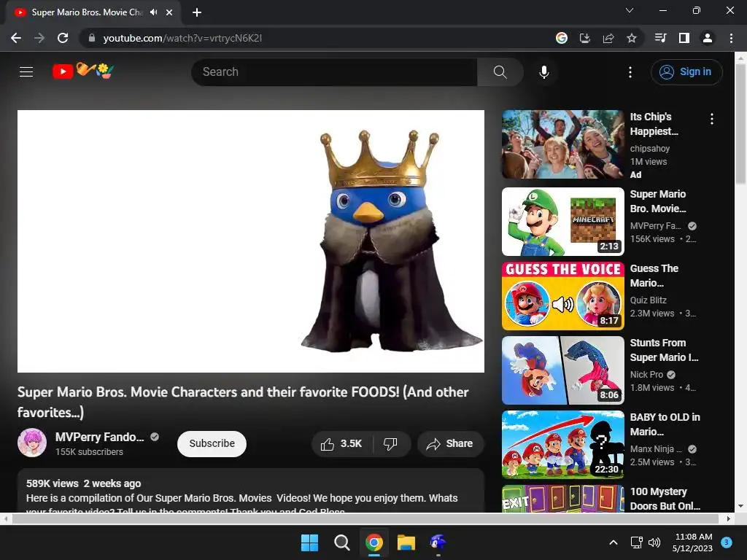747x560 pixels.
Task: Mute tab via speaker icon on tab
Action: tap(153, 12)
